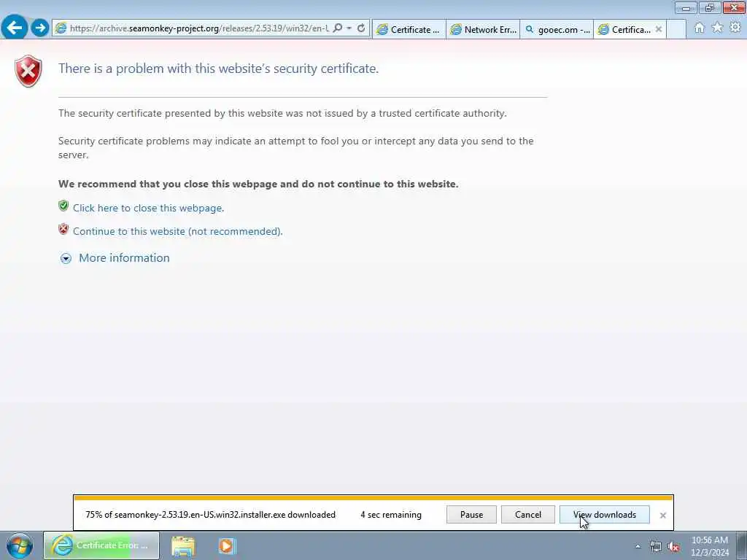This screenshot has height=560, width=747.
Task: Open the Tools gear icon
Action: pos(735,28)
